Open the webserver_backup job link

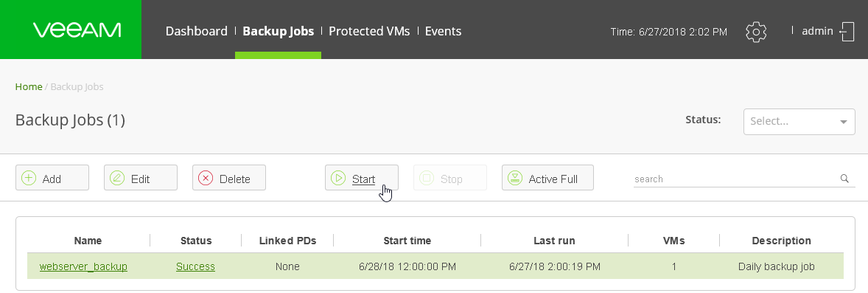click(x=83, y=267)
